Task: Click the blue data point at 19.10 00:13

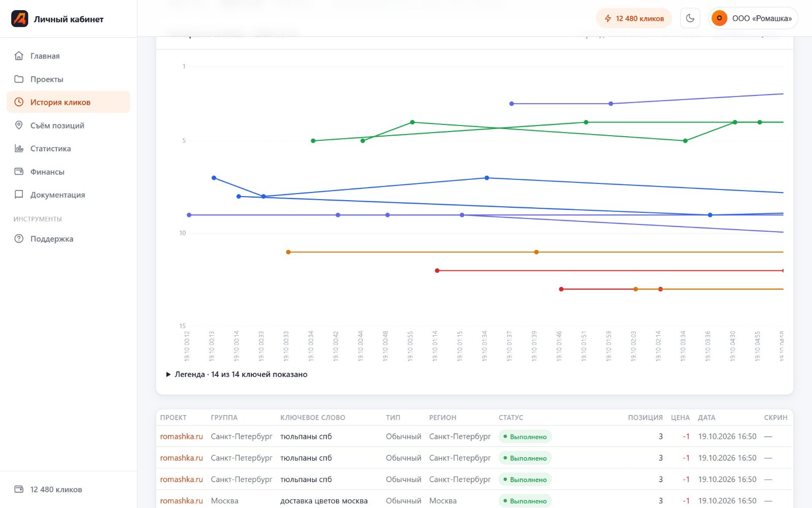Action: pyautogui.click(x=214, y=178)
